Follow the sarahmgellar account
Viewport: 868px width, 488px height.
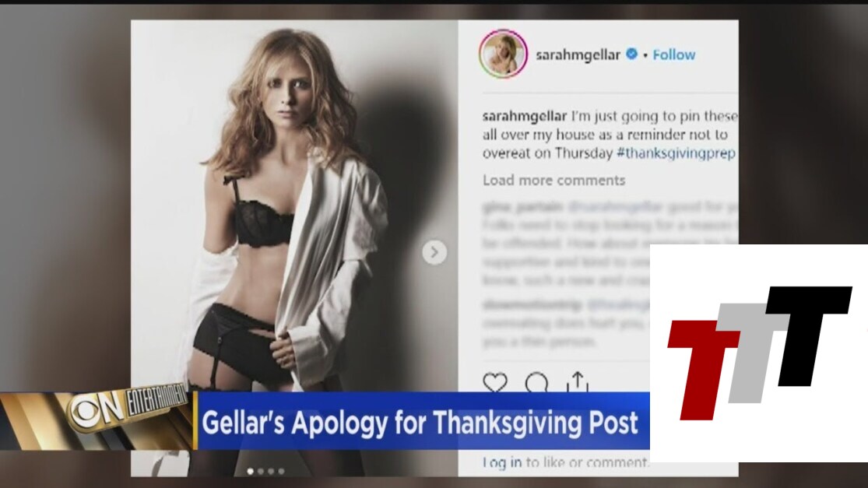(x=673, y=54)
